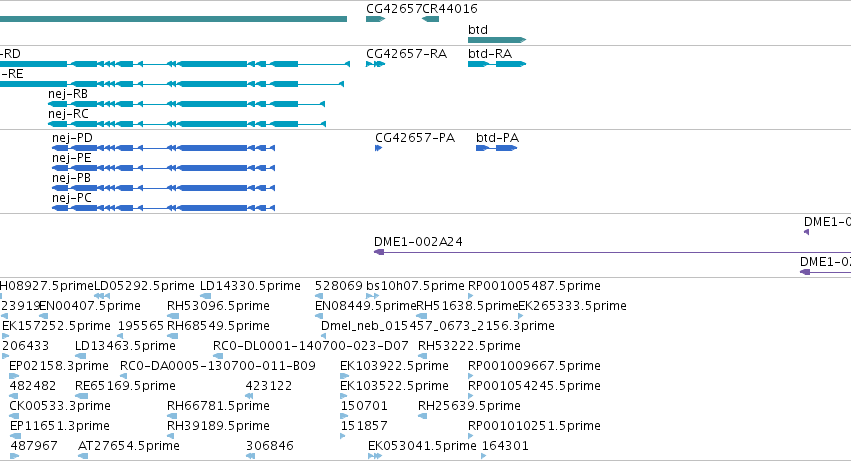Select the CG42657-PA protein label
Image resolution: width=851 pixels, height=461 pixels.
pyautogui.click(x=415, y=138)
